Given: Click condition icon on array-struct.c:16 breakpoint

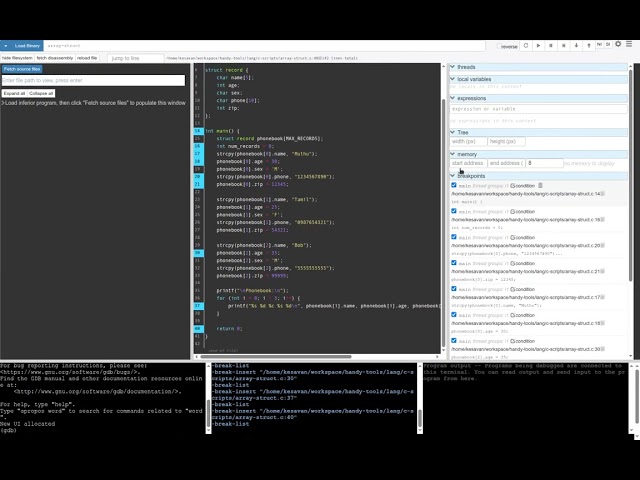Looking at the screenshot, I should (513, 211).
